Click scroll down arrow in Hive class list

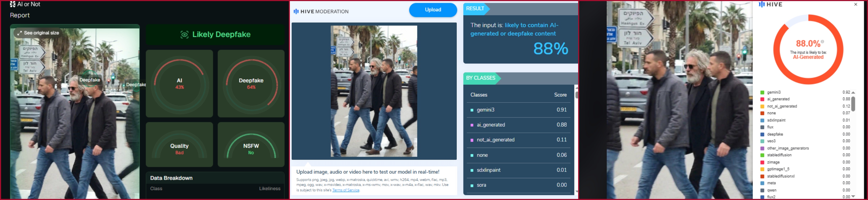tap(853, 196)
